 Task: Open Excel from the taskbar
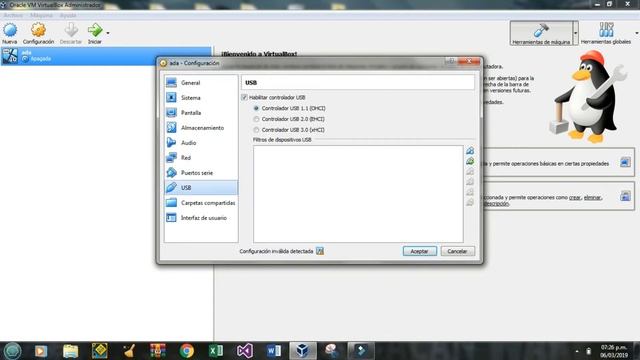click(x=216, y=351)
